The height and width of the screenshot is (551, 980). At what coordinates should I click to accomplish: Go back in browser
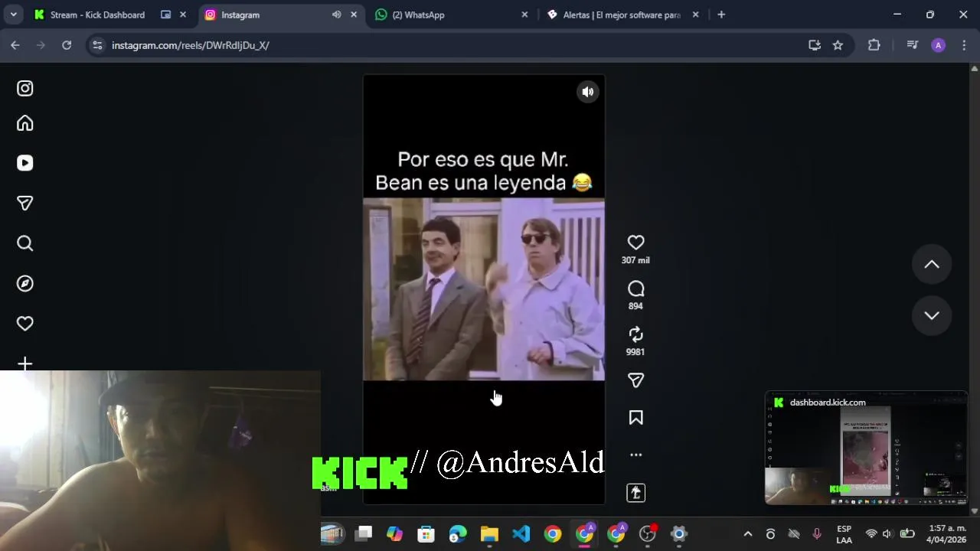(x=15, y=45)
